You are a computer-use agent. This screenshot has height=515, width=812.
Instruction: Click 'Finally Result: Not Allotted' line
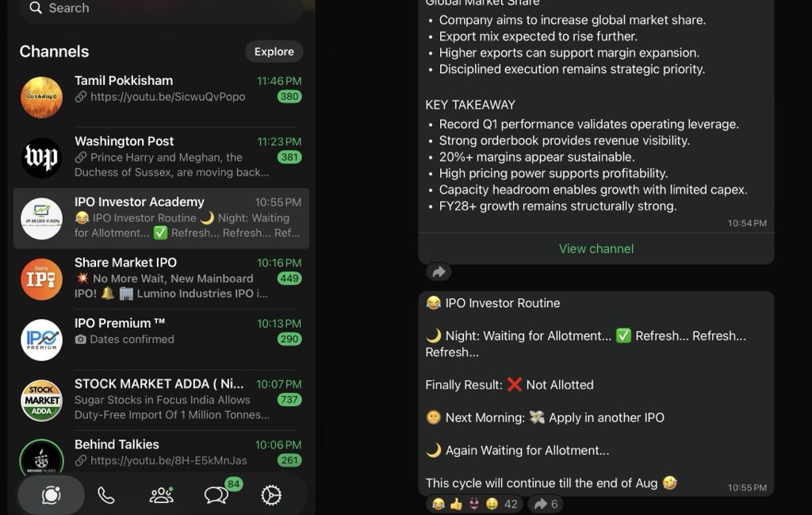(x=510, y=385)
